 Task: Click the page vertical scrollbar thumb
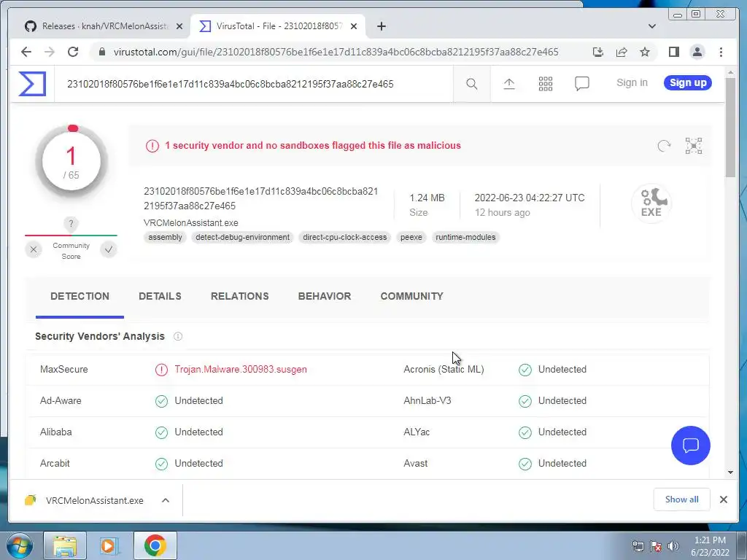click(x=730, y=128)
